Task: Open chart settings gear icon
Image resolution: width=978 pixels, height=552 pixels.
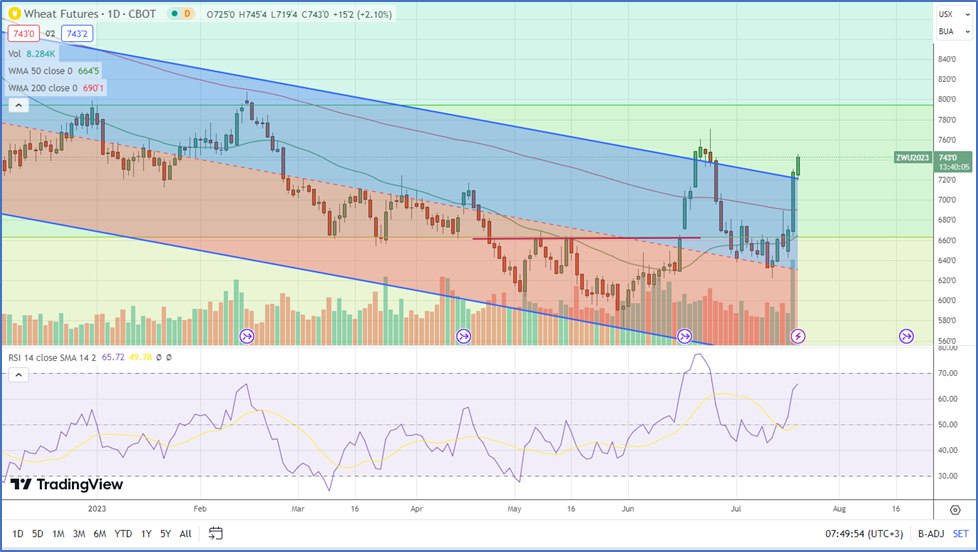Action: coord(955,510)
